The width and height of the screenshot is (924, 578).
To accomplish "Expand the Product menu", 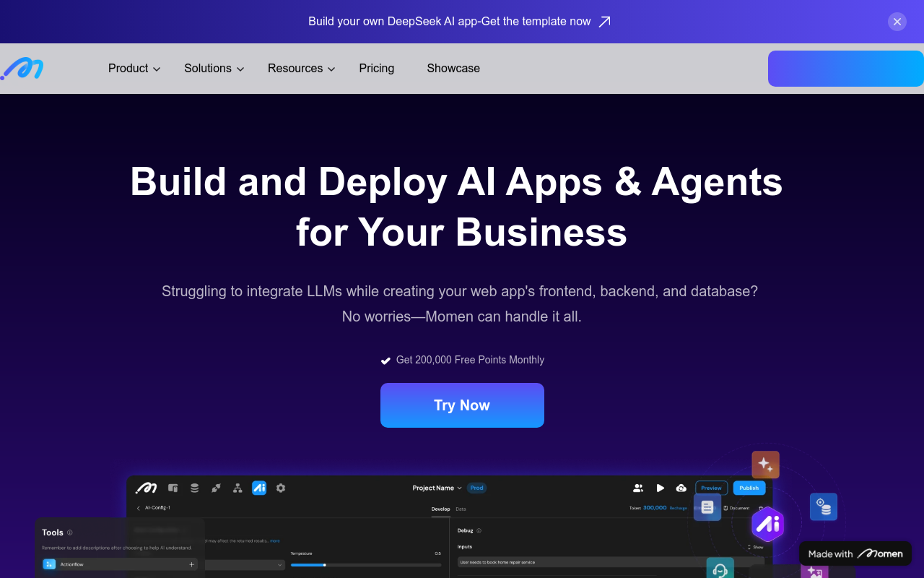I will [134, 69].
